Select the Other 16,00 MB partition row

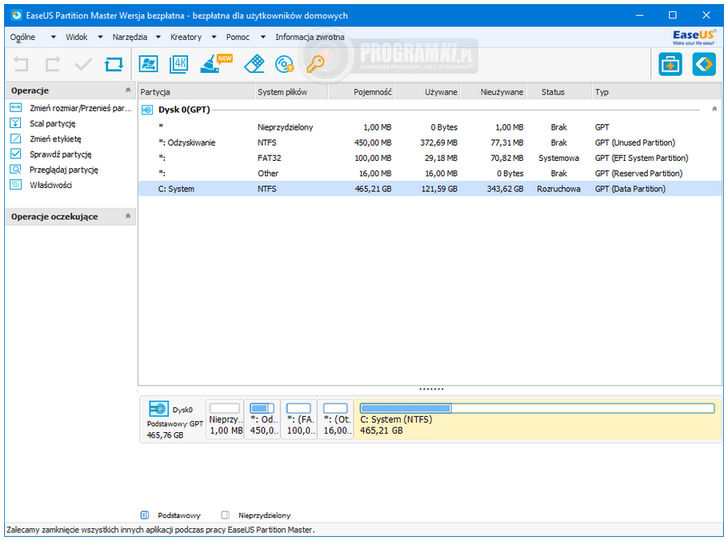(x=430, y=173)
